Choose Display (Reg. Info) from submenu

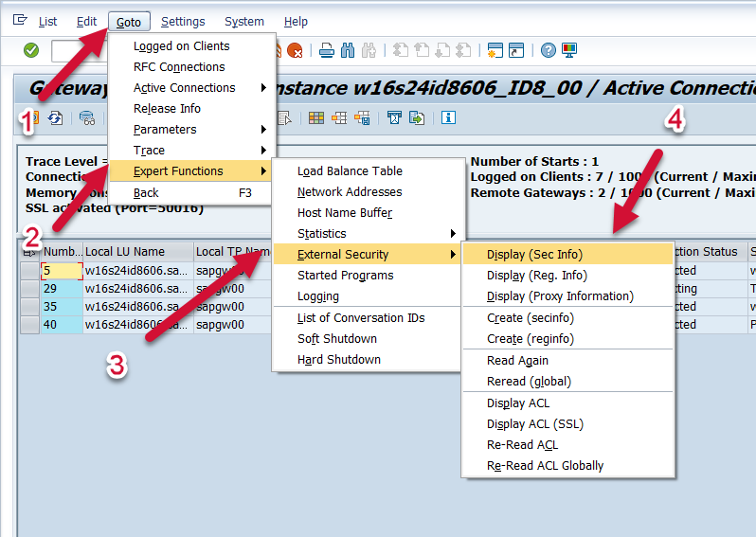click(x=537, y=276)
